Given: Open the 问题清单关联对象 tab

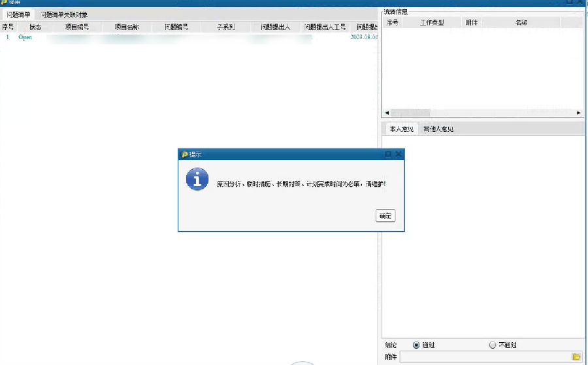Looking at the screenshot, I should pos(64,14).
